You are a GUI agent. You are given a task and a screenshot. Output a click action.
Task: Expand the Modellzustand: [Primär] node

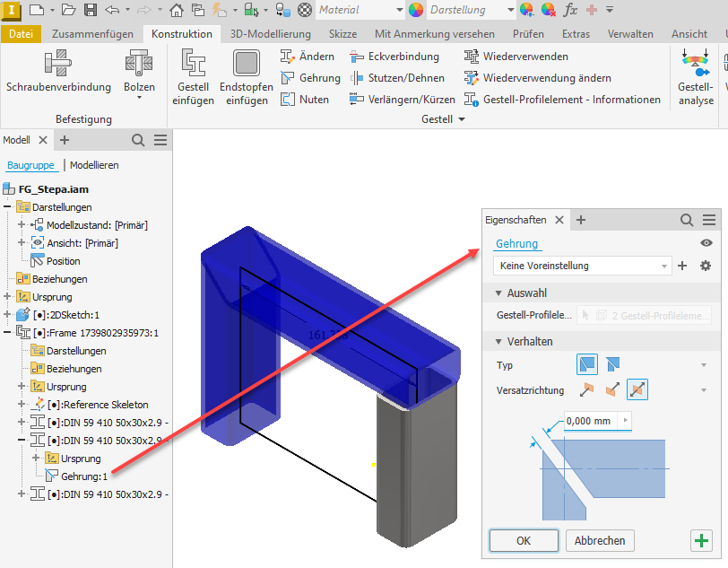click(x=22, y=224)
